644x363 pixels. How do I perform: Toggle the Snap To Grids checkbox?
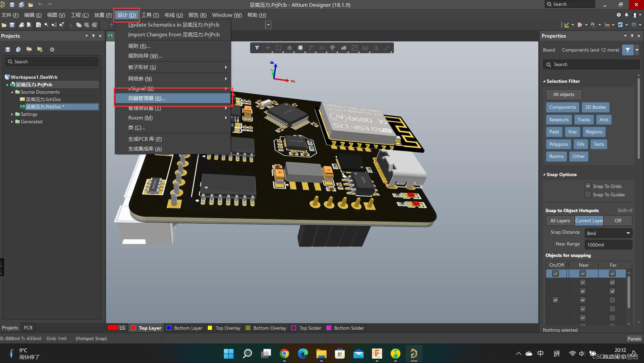point(588,186)
